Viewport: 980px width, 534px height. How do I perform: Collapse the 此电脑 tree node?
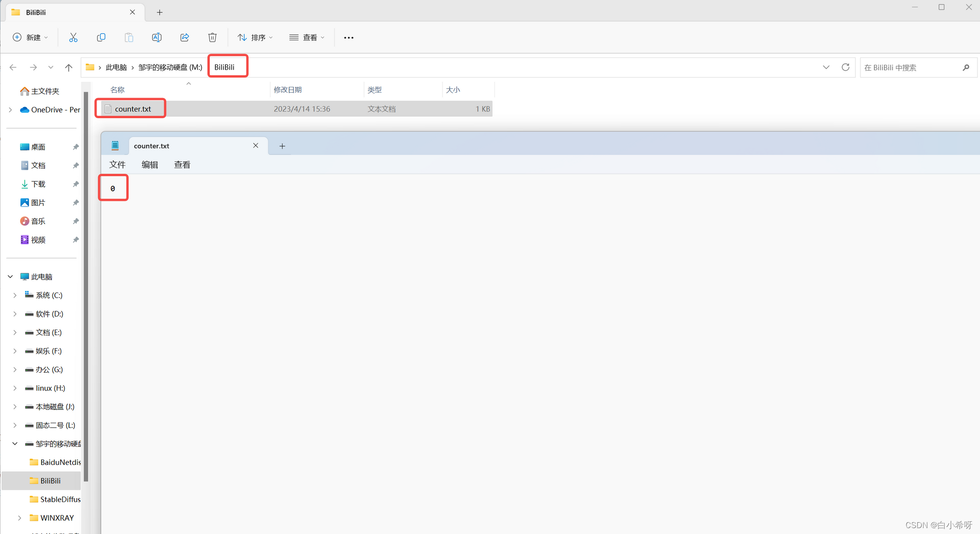[10, 277]
